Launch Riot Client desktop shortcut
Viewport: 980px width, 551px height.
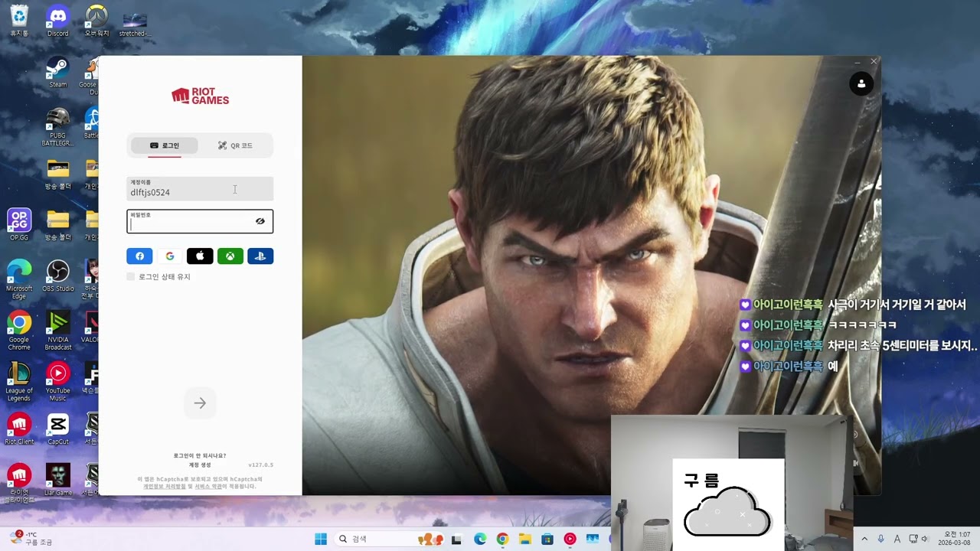click(19, 429)
